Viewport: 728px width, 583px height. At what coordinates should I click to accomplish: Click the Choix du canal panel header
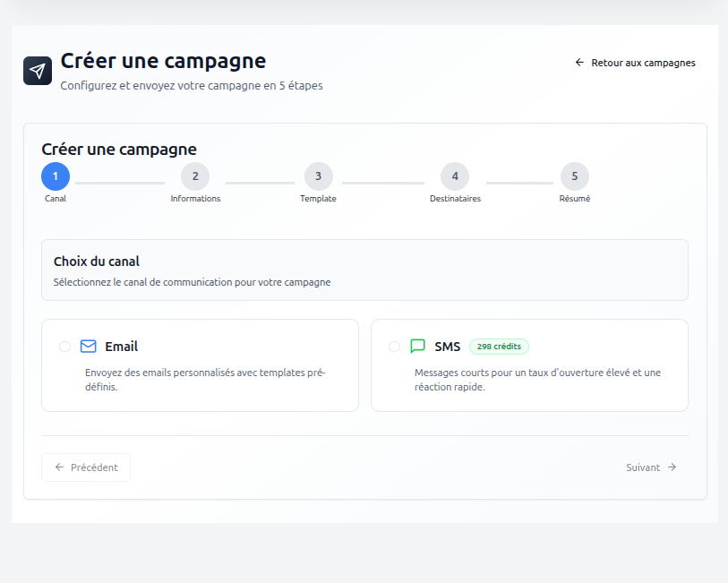pos(364,270)
